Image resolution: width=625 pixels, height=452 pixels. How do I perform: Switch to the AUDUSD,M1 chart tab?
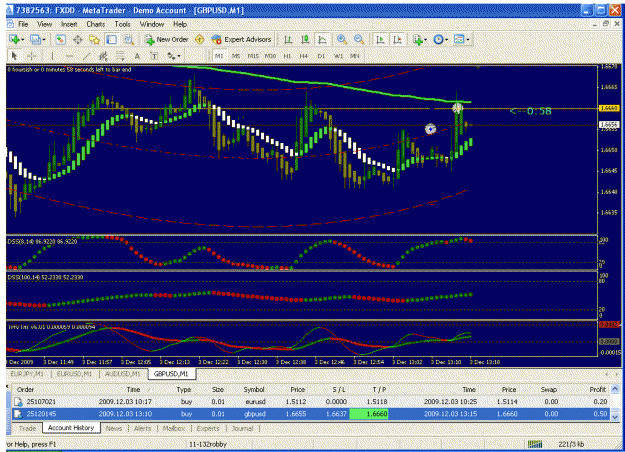click(x=122, y=374)
